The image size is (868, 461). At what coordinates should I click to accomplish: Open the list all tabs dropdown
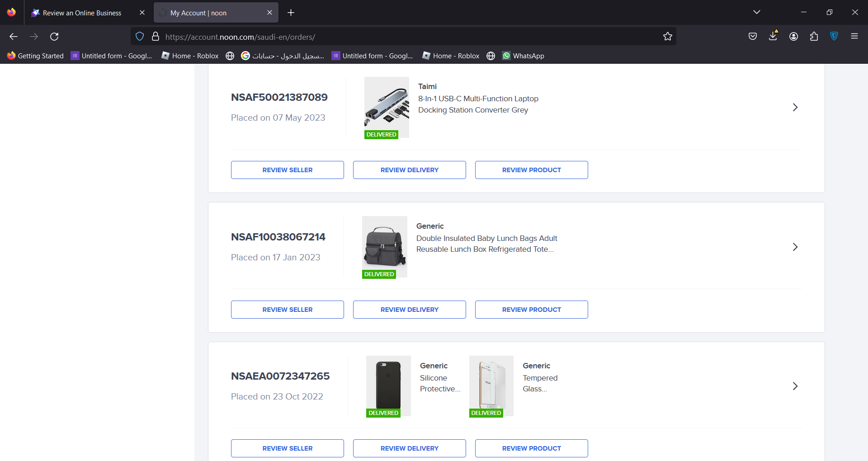click(x=756, y=12)
